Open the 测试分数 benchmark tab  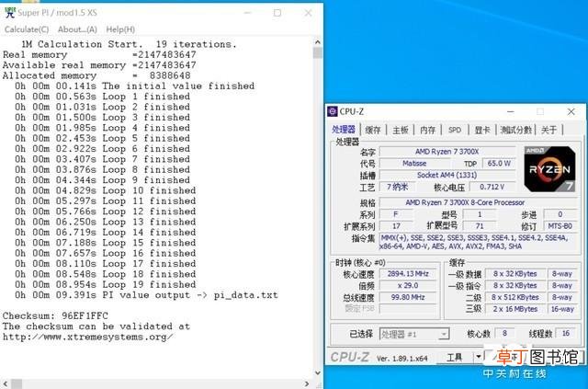pos(516,130)
